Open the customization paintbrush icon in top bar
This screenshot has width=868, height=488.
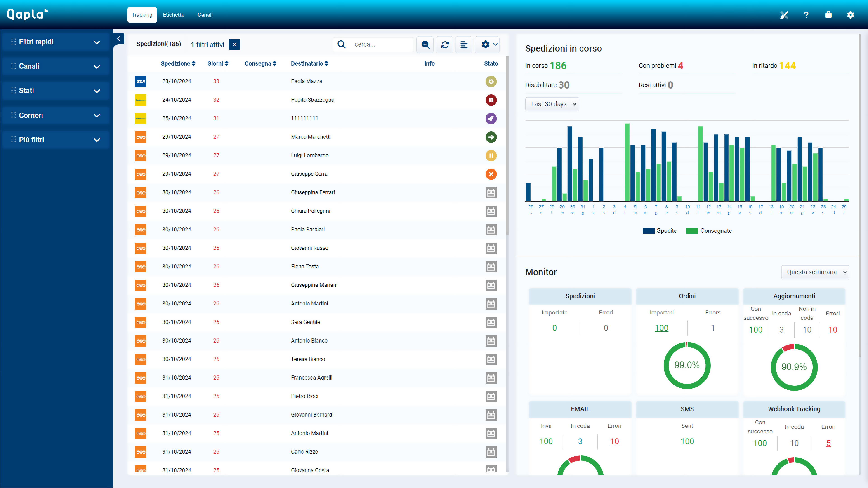coord(784,15)
